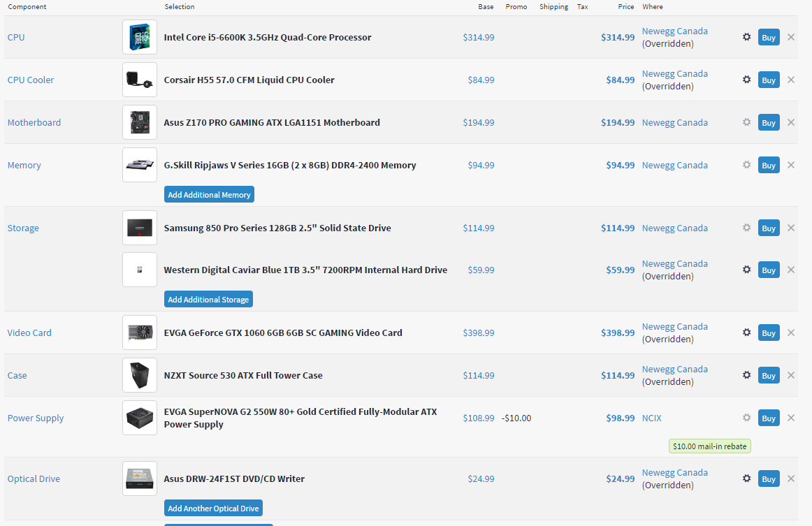This screenshot has height=526, width=812.
Task: Remove the Samsung 850 Pro SSD
Action: [x=791, y=227]
